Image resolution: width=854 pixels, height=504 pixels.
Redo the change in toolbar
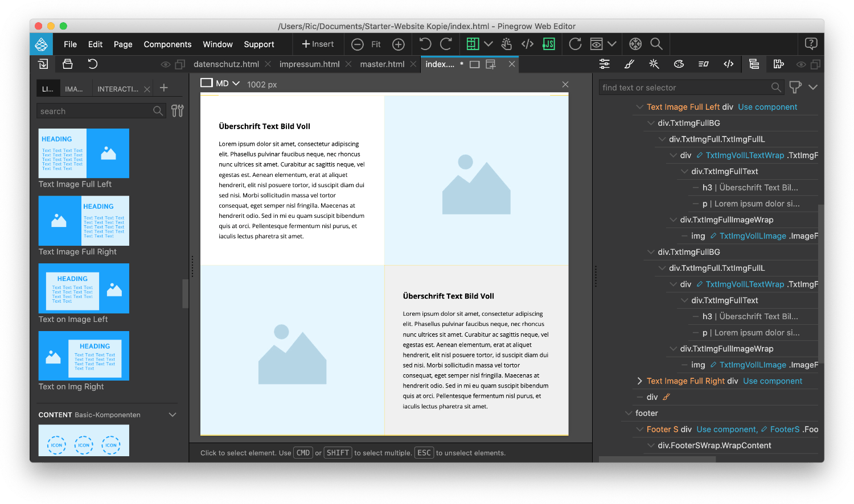click(446, 44)
